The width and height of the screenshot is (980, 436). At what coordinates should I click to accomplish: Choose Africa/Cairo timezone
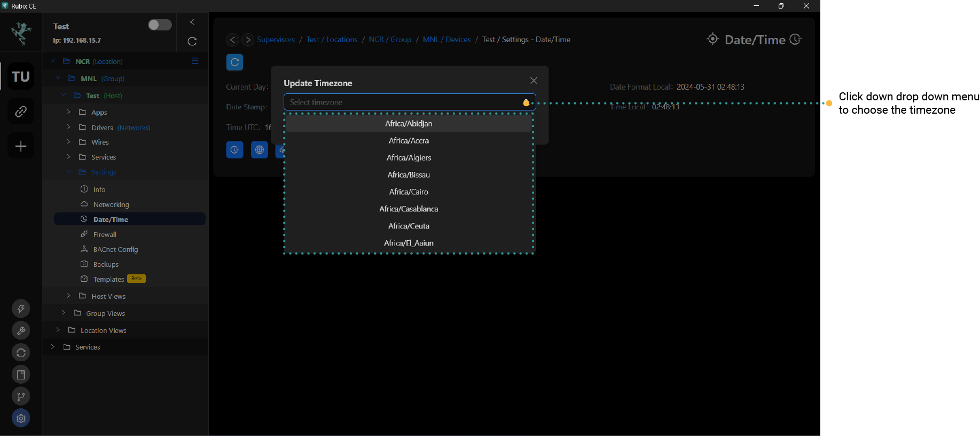(x=409, y=192)
